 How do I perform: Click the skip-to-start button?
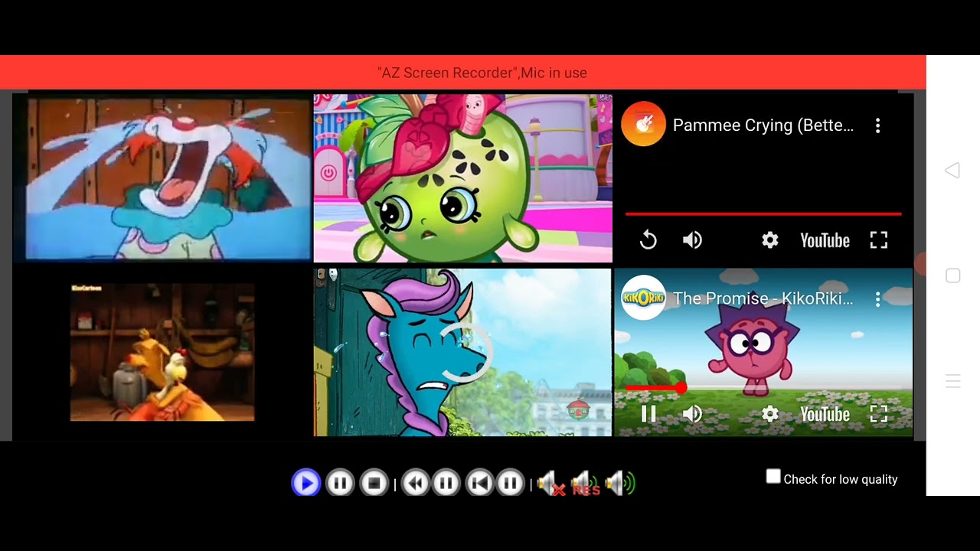point(480,483)
